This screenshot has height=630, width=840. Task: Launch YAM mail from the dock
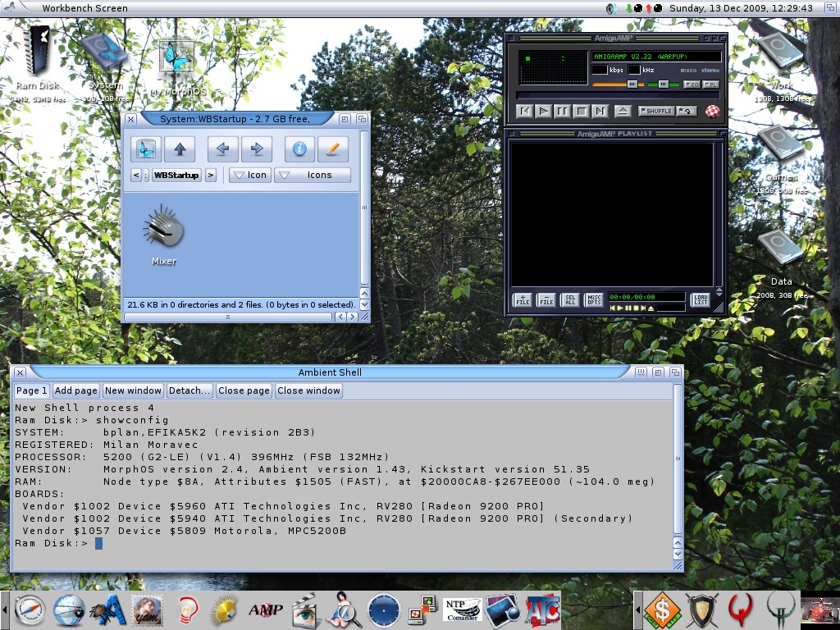(147, 610)
